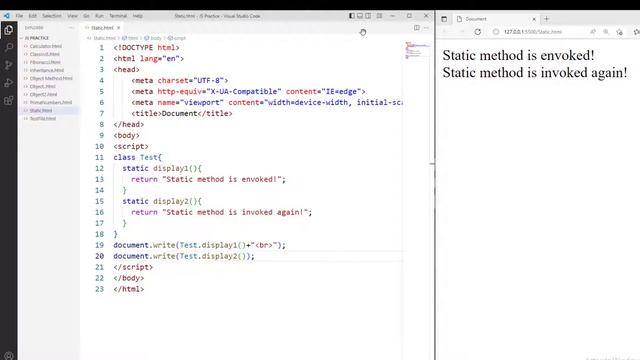Close the Document browser tab
The image size is (640, 360).
(534, 19)
